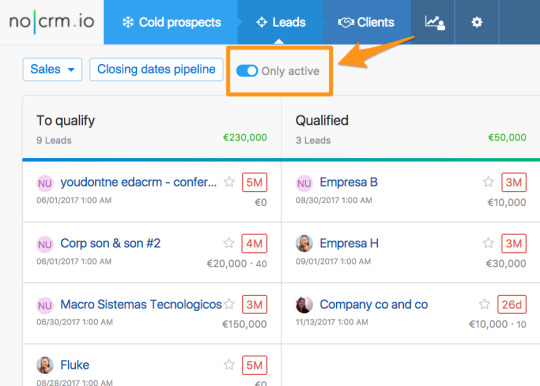Click the 06/30/2017 1:00 AM date
540x386 pixels.
tap(75, 322)
